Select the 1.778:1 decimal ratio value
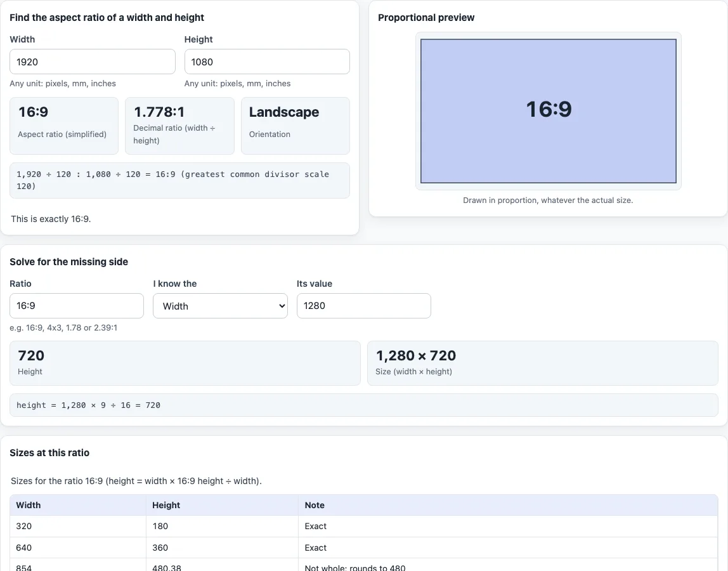The height and width of the screenshot is (571, 728). pos(159,112)
